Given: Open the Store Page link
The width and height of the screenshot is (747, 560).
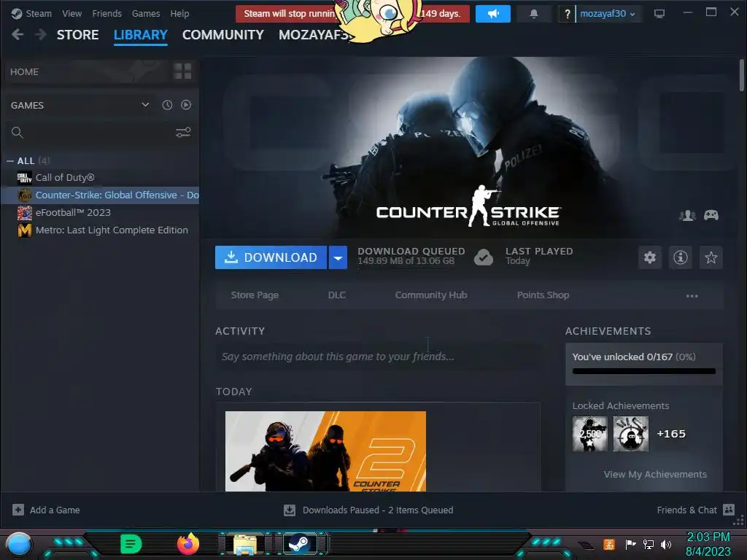Looking at the screenshot, I should coord(255,295).
